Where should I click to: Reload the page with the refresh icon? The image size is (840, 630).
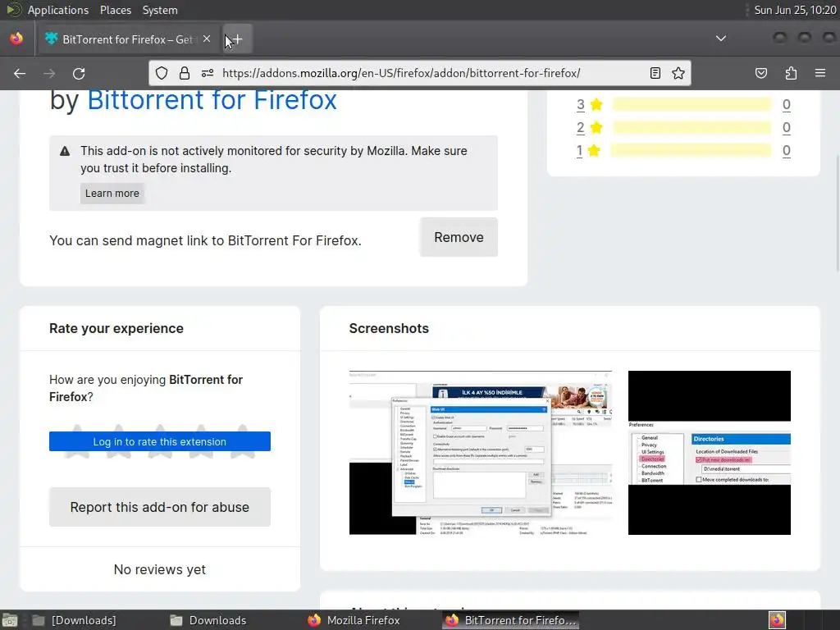79,73
